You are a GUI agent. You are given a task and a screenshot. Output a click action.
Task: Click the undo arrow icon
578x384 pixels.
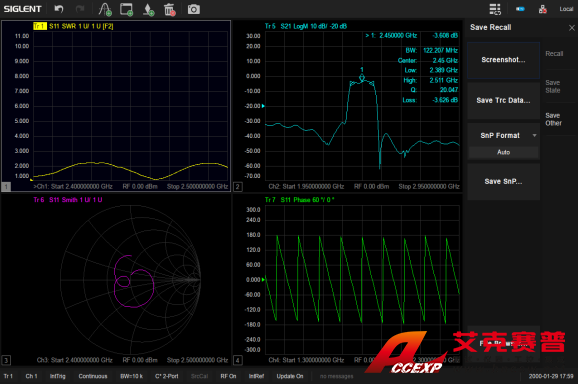59,9
